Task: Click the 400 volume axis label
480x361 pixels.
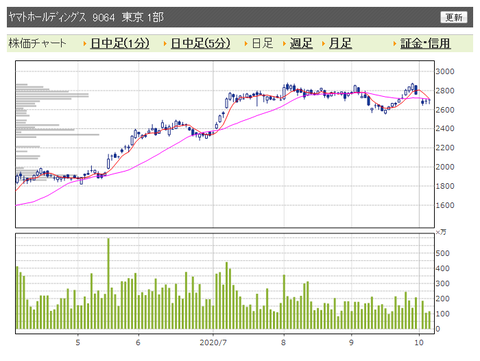Action: pos(443,268)
